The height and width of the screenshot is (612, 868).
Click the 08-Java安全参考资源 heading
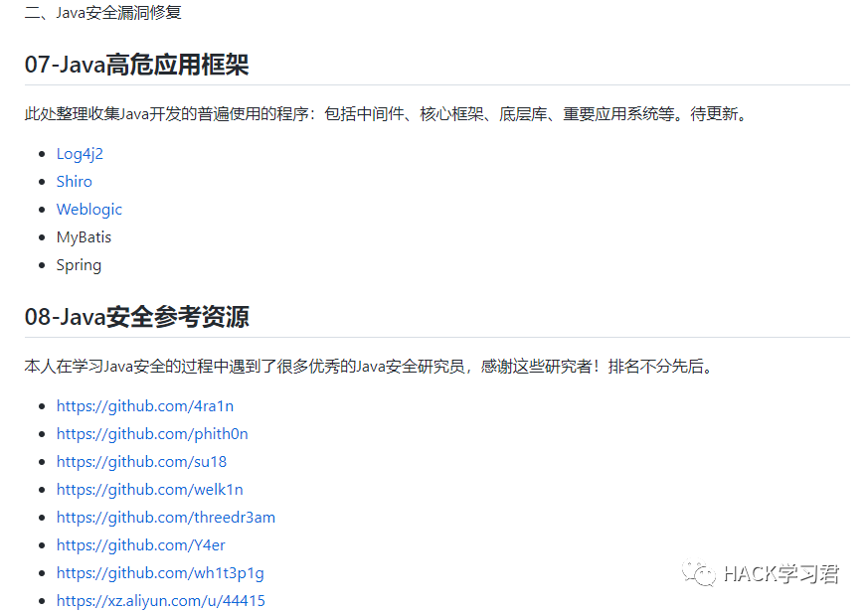(137, 317)
